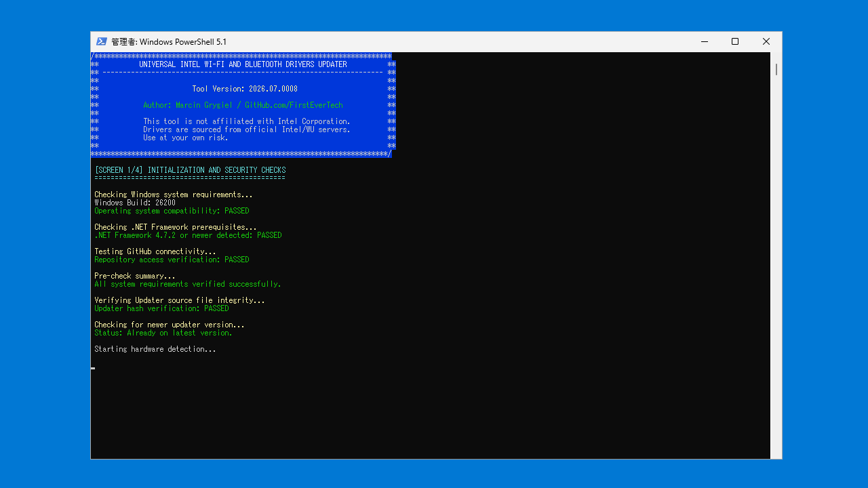This screenshot has height=488, width=868.
Task: Maximize the Windows PowerShell window
Action: 735,41
